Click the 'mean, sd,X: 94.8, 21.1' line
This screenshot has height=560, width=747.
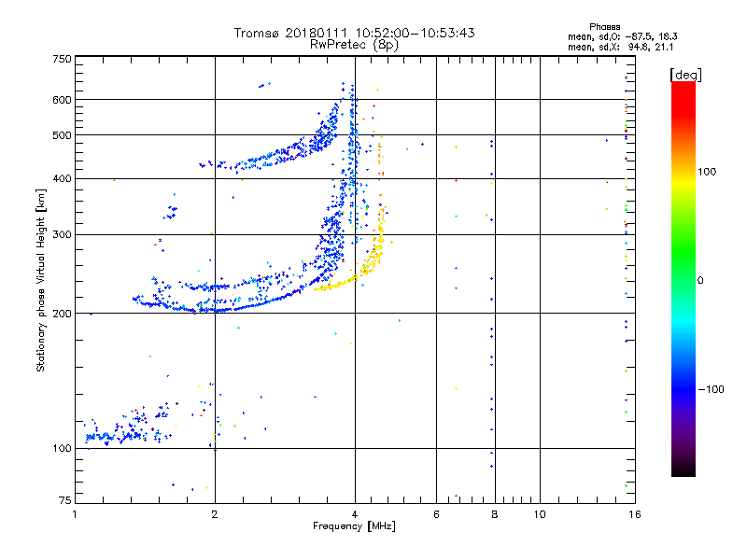[x=620, y=47]
